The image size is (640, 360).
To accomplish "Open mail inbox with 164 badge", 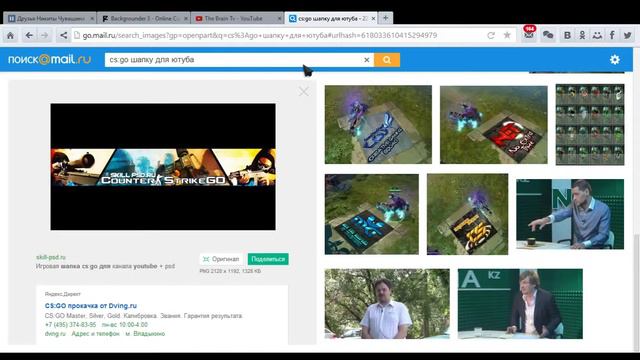I will (529, 34).
